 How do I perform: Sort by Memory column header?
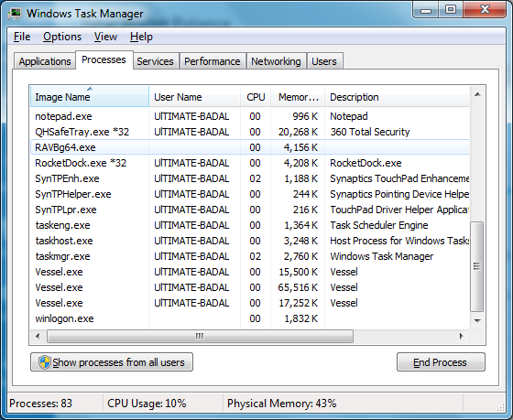pyautogui.click(x=298, y=97)
